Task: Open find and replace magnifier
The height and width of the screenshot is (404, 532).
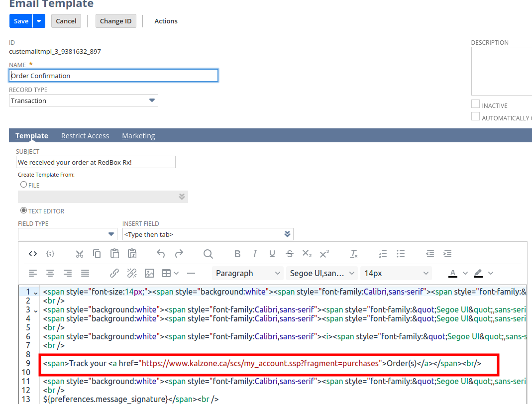Action: point(208,254)
